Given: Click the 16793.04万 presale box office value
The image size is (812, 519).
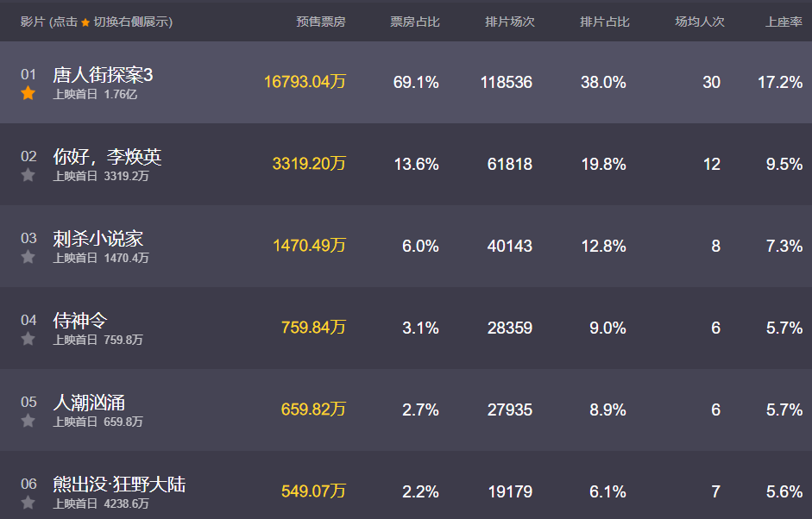Looking at the screenshot, I should pos(305,82).
